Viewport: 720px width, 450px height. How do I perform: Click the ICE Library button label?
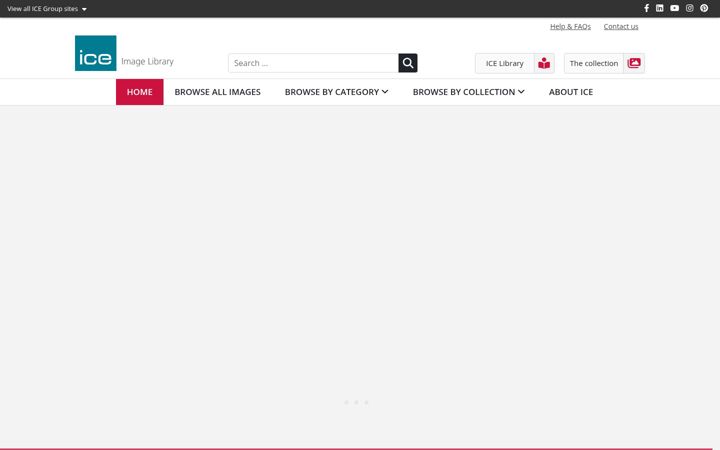pos(505,63)
